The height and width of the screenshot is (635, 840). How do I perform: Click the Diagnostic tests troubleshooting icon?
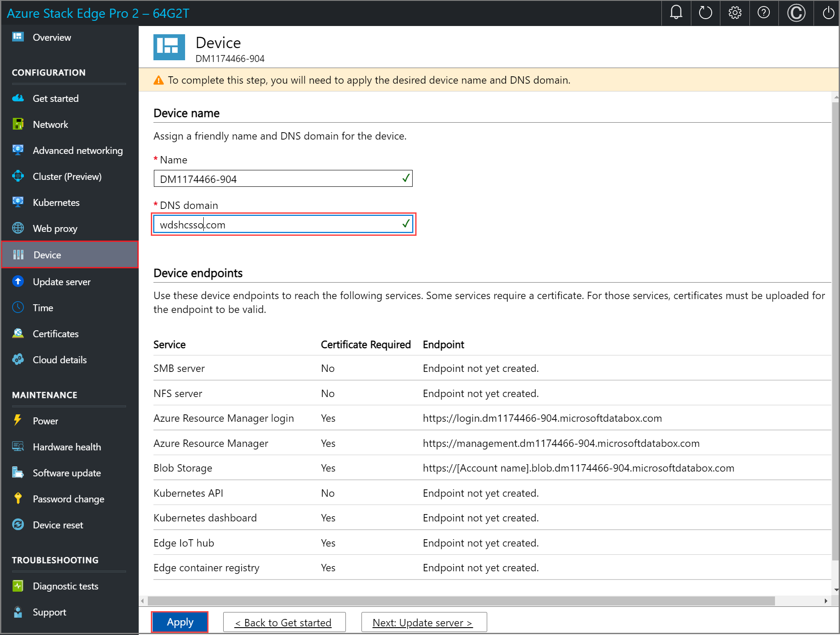coord(17,585)
